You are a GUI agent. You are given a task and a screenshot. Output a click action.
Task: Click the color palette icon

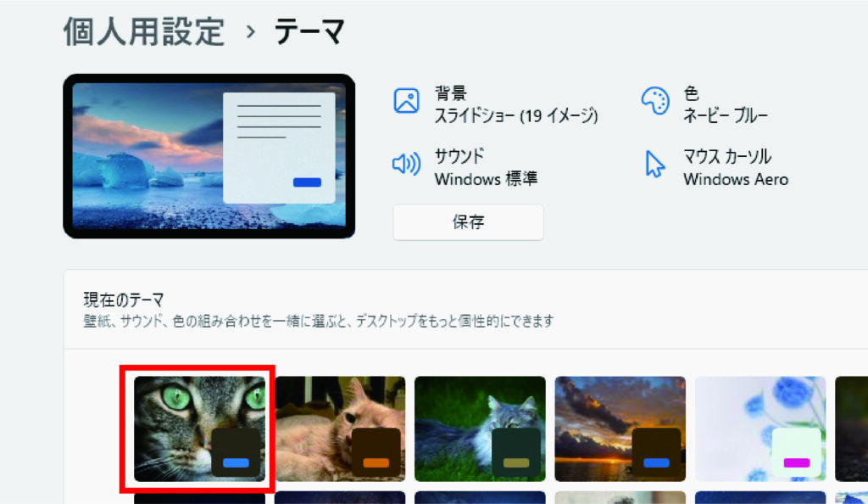coord(655,100)
